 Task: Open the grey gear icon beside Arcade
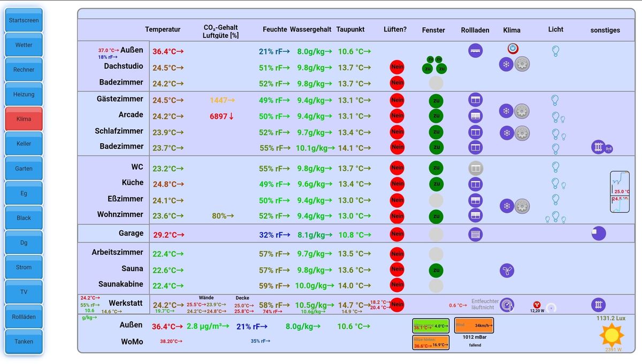tap(522, 111)
